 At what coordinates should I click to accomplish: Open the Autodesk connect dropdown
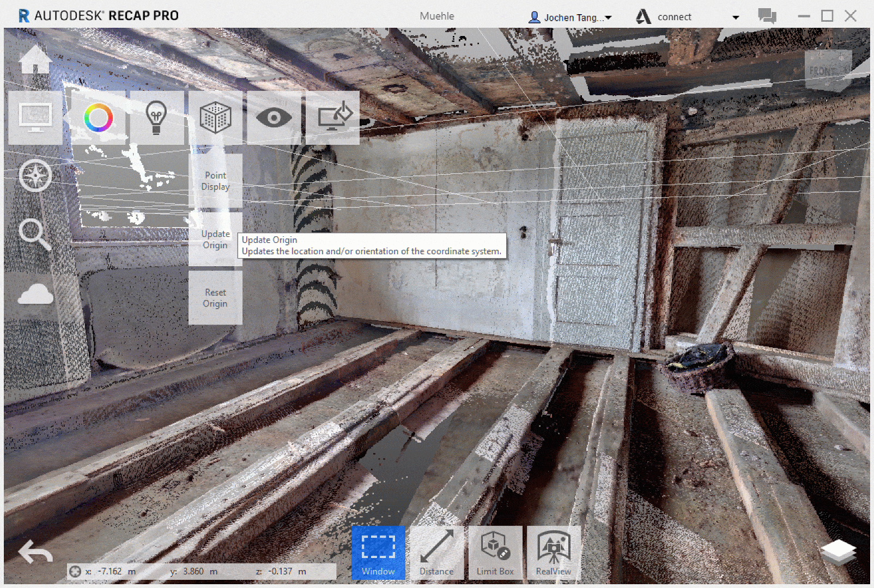tap(736, 17)
